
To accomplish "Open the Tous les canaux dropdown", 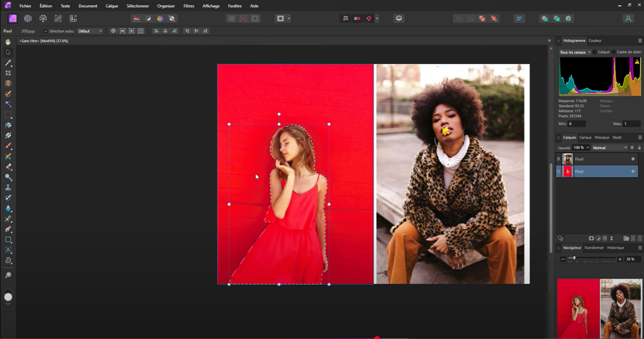I will [575, 52].
